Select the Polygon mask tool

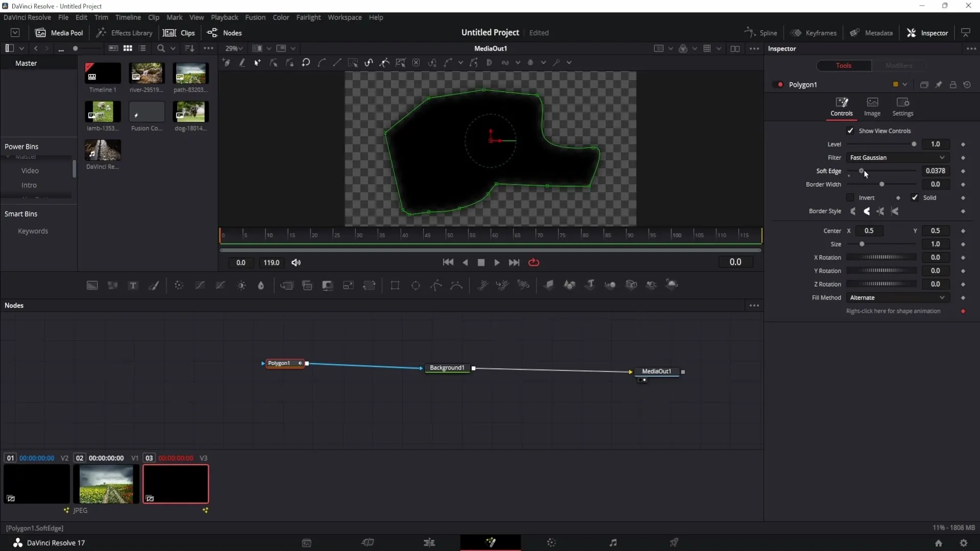click(437, 285)
